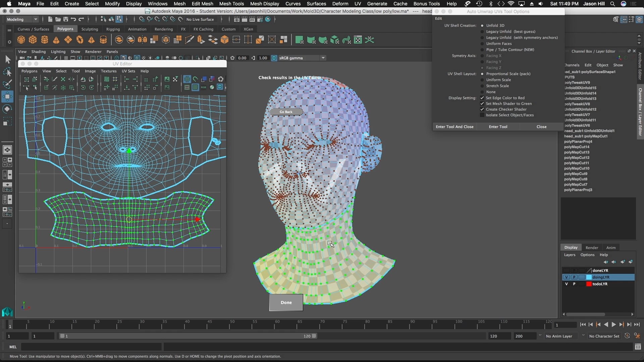644x362 pixels.
Task: Click the New Scene icon
Action: tap(50, 19)
